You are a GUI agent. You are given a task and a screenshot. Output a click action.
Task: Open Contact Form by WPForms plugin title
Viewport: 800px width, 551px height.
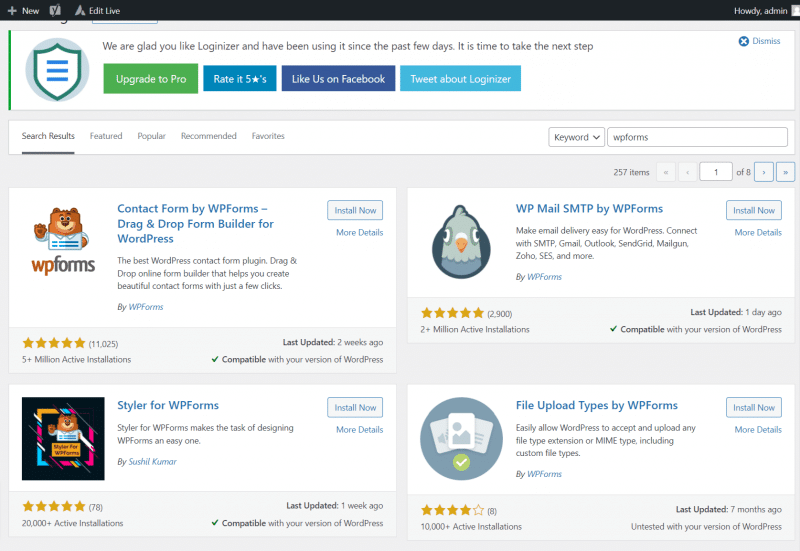point(195,223)
